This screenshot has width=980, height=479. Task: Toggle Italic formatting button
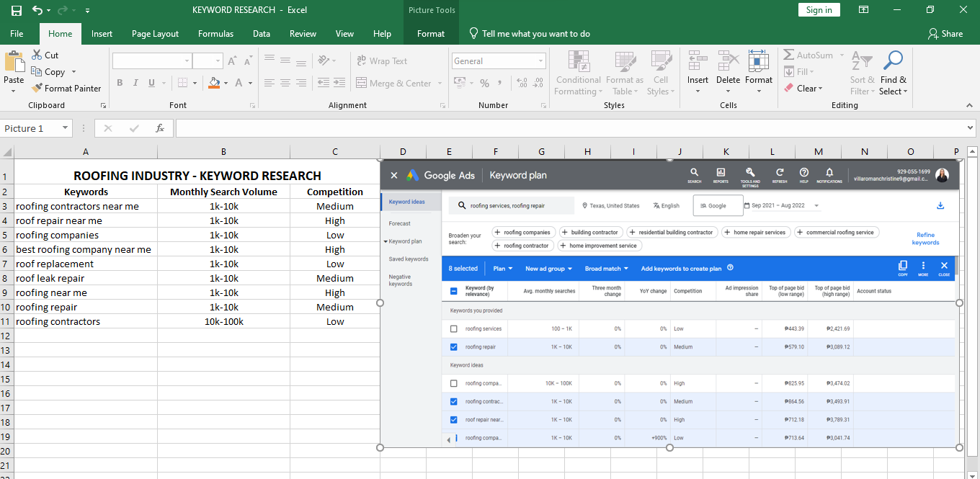tap(136, 83)
